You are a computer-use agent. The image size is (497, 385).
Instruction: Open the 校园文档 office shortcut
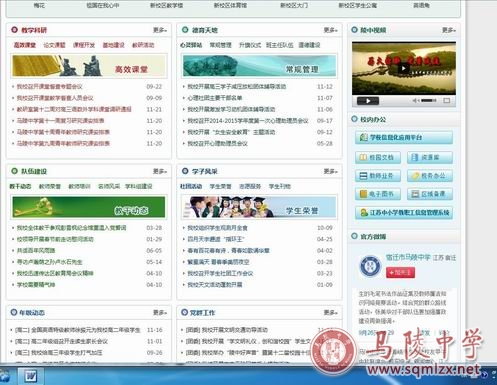378,157
